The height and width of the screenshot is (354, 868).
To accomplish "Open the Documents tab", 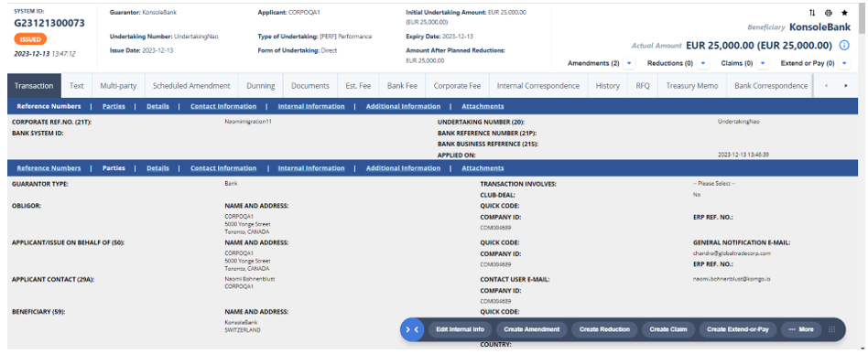I will [x=310, y=86].
